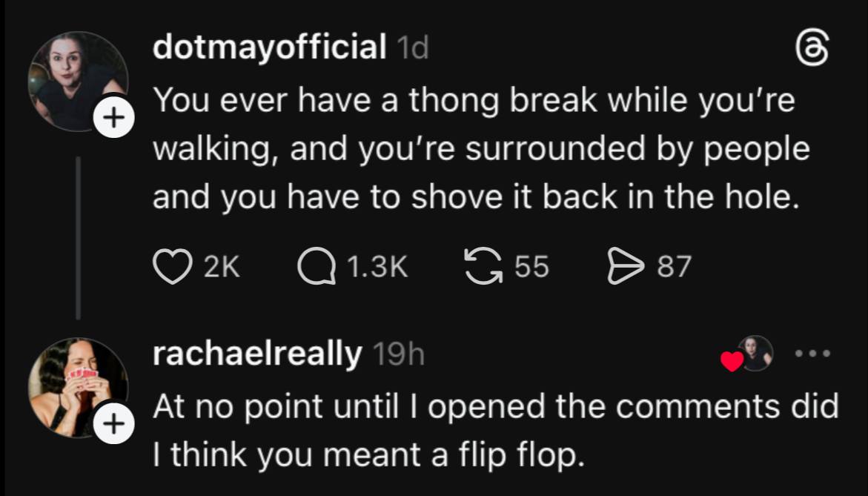Screen dimensions: 868x496
Task: Follow dotmayofficial using the plus badge
Action: pos(114,119)
